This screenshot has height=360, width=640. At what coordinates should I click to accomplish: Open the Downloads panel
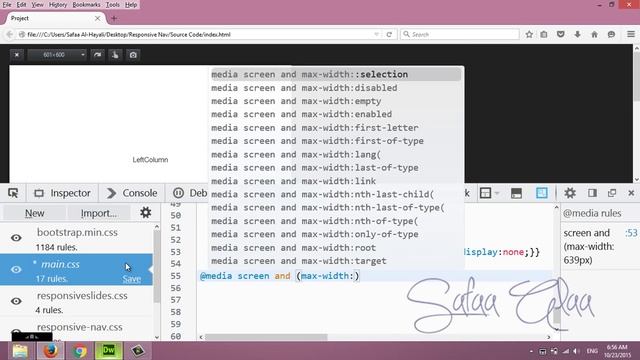(578, 35)
